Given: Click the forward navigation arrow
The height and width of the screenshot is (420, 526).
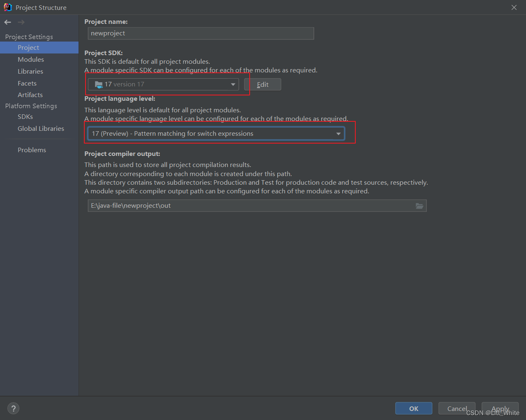Looking at the screenshot, I should [21, 22].
